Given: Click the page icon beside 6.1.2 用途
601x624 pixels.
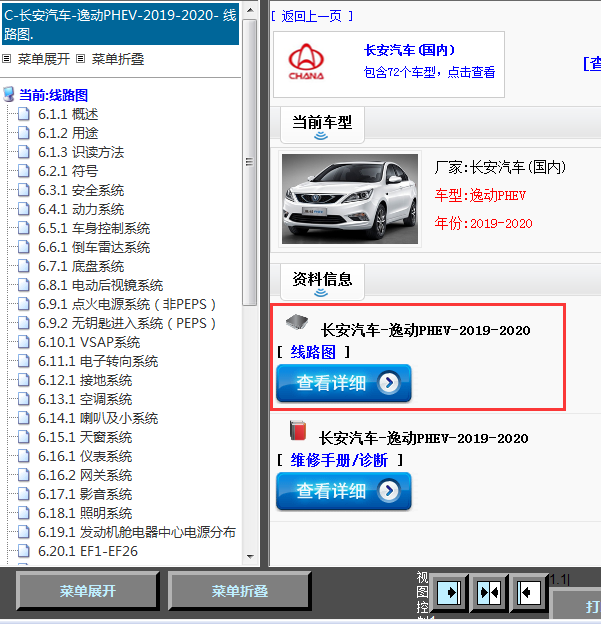Looking at the screenshot, I should (24, 133).
